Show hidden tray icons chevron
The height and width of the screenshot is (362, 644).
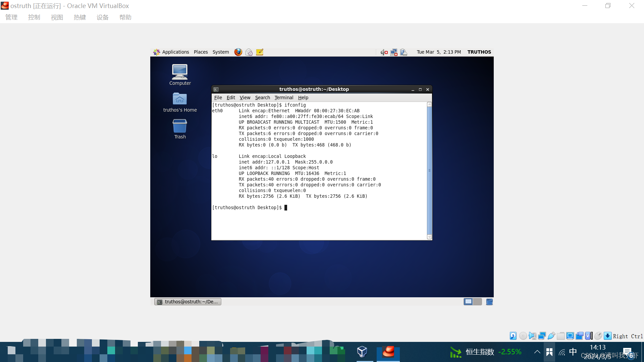[537, 352]
